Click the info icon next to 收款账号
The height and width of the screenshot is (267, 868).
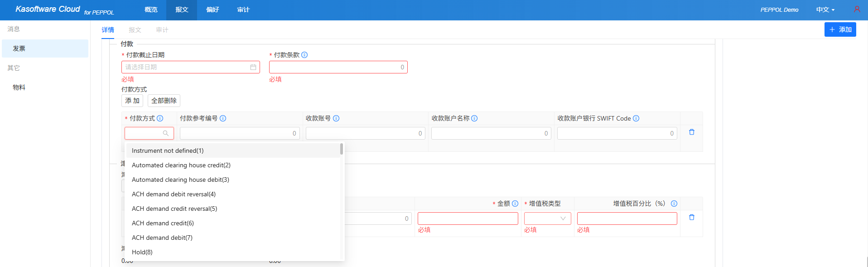[336, 118]
